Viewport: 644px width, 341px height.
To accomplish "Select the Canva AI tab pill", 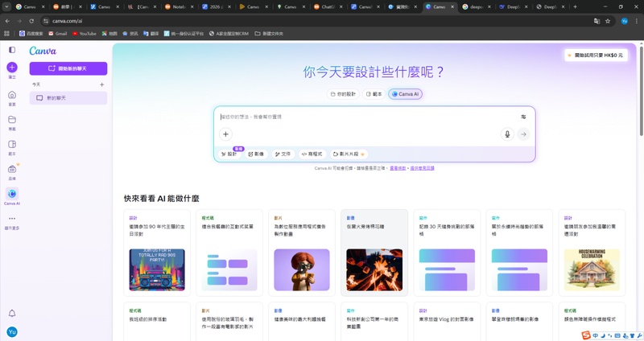I will (405, 94).
